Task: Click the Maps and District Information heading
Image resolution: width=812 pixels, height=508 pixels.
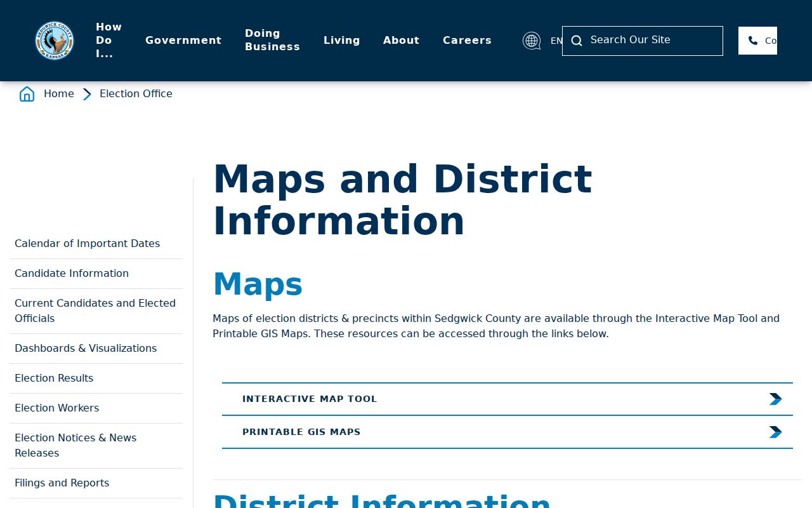Action: pyautogui.click(x=402, y=199)
